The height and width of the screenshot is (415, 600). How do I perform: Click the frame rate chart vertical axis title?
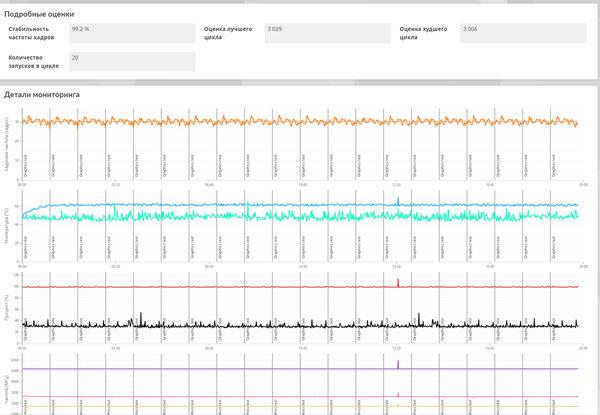coord(7,143)
